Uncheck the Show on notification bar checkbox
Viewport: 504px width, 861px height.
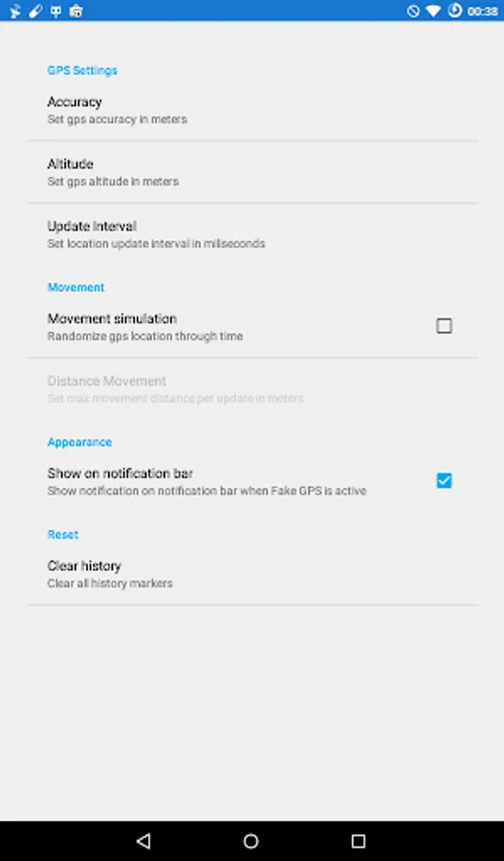point(444,481)
